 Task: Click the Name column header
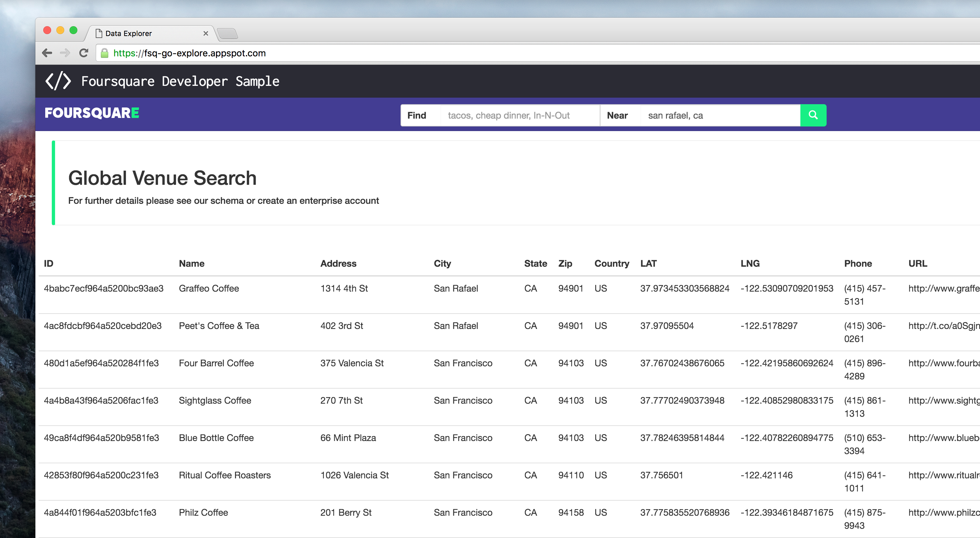191,263
